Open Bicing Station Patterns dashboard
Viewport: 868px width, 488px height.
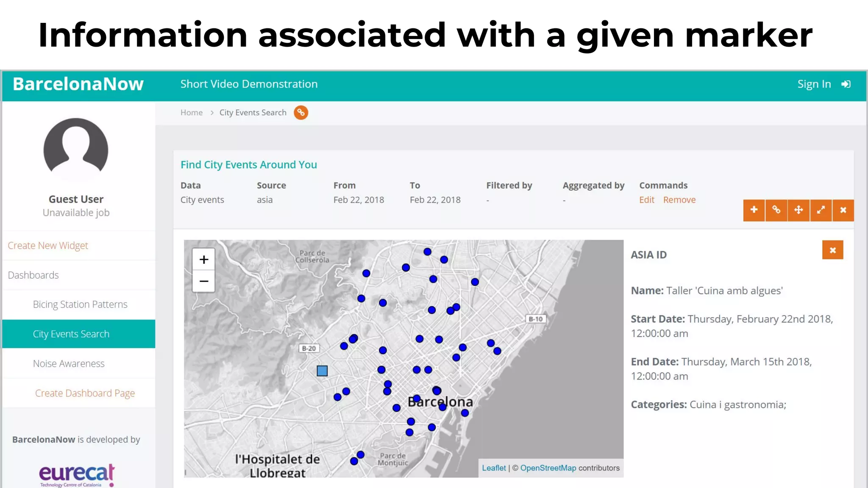point(80,305)
